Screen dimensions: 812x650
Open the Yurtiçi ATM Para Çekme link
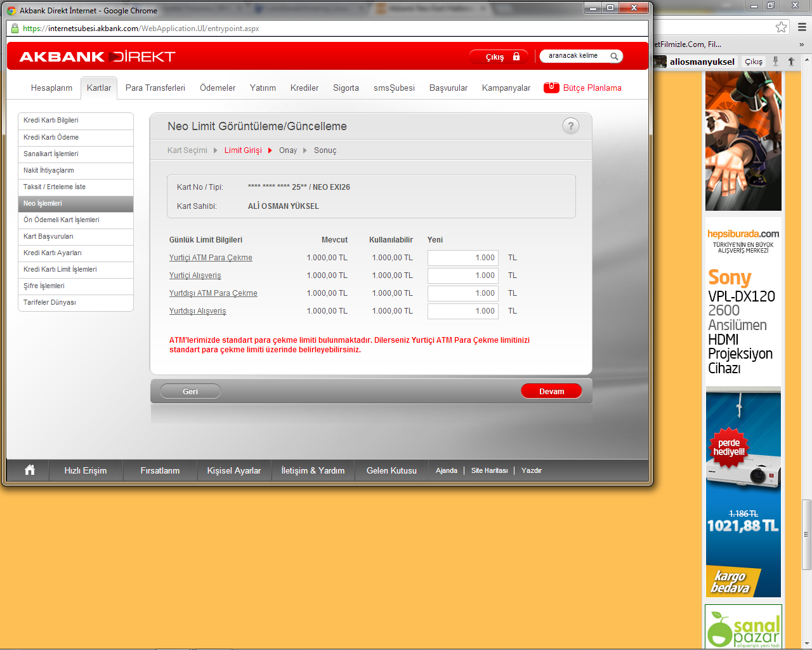coord(211,258)
